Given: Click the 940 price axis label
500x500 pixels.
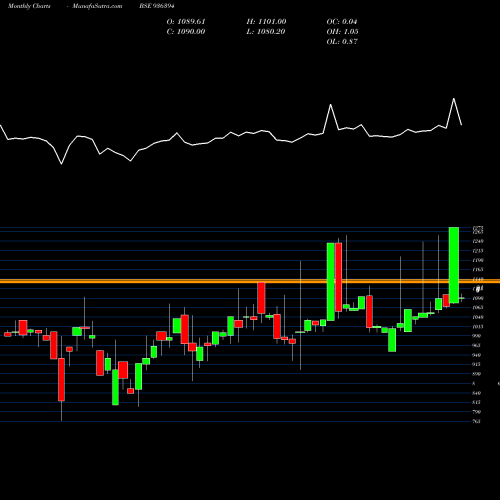Looking at the screenshot, I should point(477,355).
